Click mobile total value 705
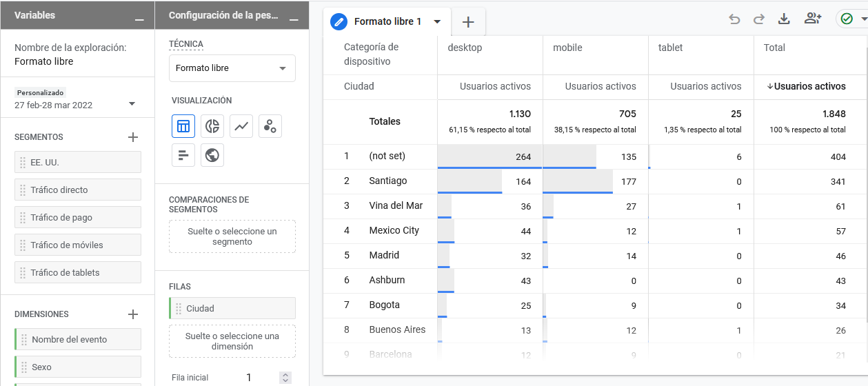Image resolution: width=868 pixels, height=386 pixels. click(x=627, y=114)
